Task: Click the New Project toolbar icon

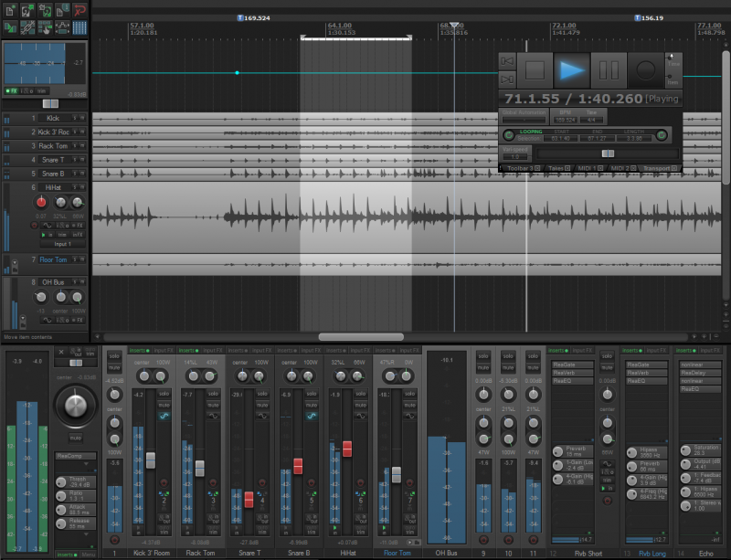Action: click(9, 9)
